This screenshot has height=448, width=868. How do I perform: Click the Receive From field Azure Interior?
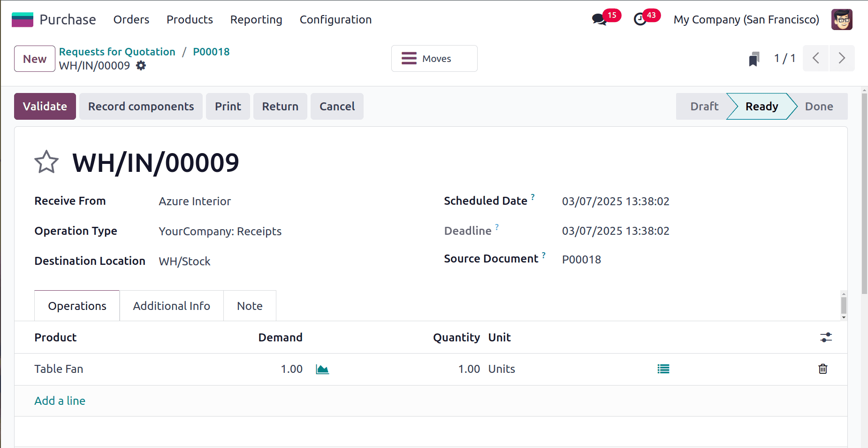195,201
